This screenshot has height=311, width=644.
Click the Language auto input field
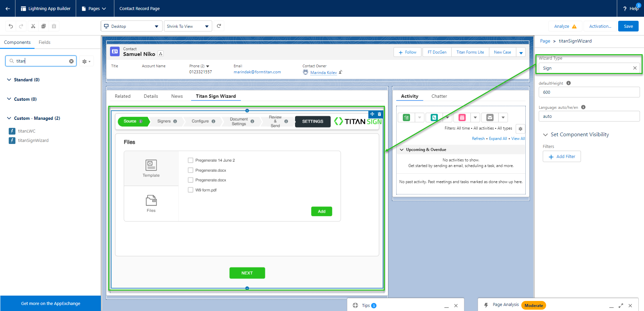[x=589, y=116]
